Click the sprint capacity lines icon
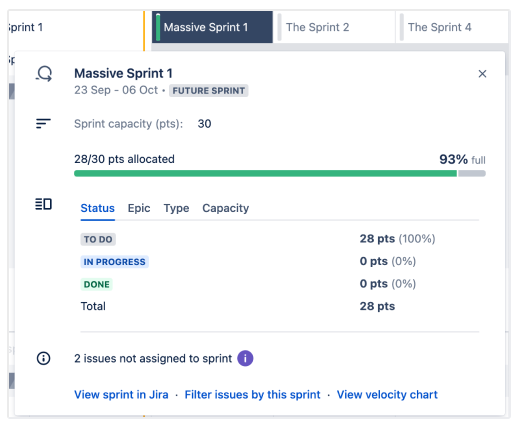The image size is (523, 423). coord(43,123)
